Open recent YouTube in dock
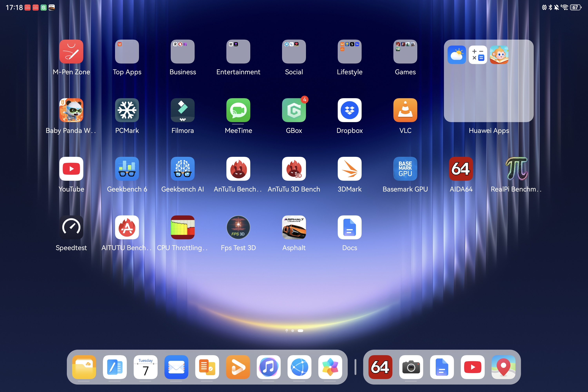The width and height of the screenshot is (588, 392). pyautogui.click(x=473, y=367)
